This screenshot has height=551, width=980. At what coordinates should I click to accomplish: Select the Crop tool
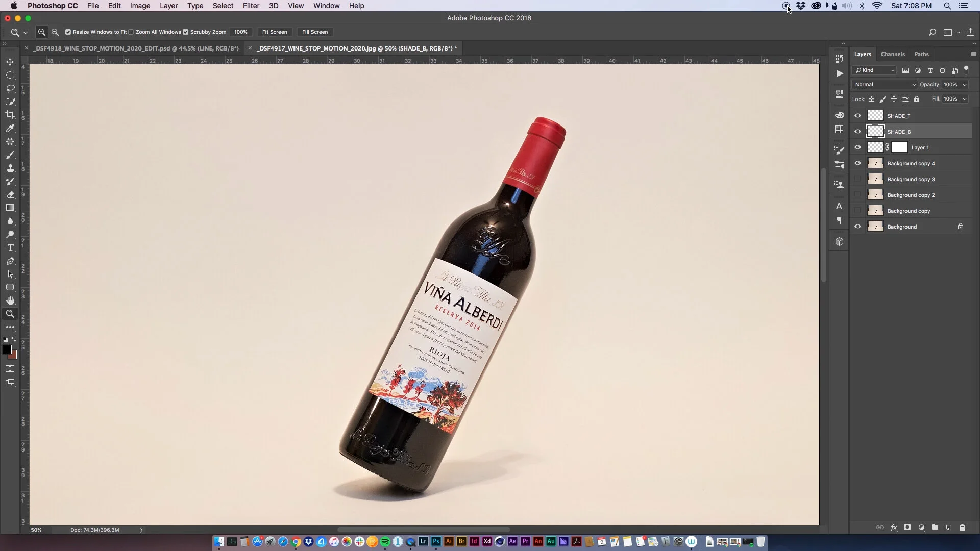10,115
